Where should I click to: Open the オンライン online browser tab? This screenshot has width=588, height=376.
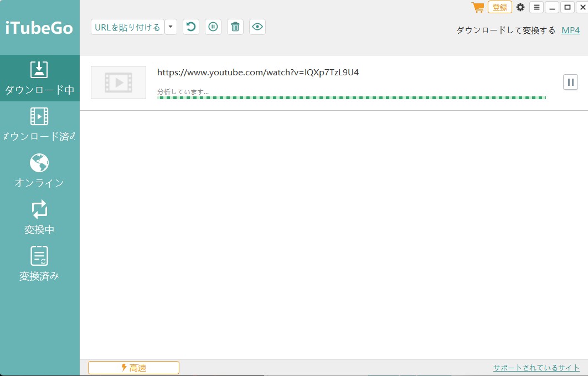pyautogui.click(x=40, y=171)
